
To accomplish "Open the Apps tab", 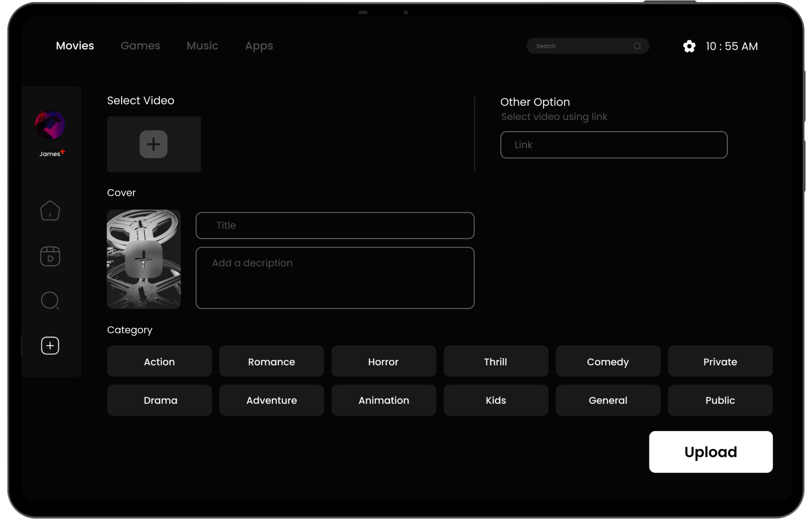I will pos(259,46).
